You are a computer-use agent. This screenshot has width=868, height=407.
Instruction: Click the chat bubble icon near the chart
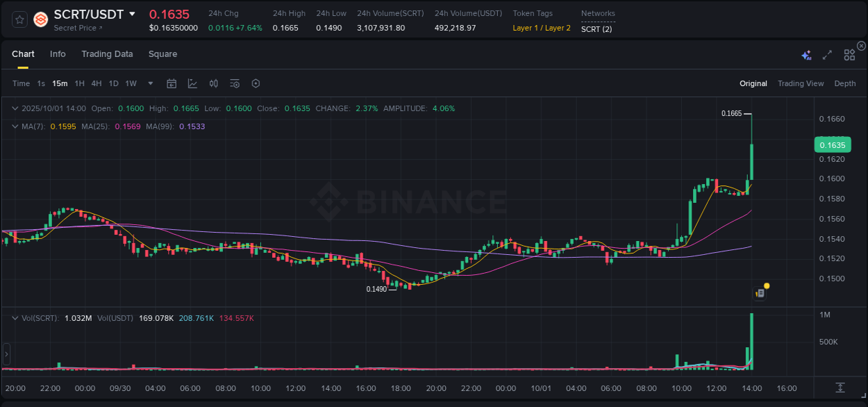tap(758, 292)
